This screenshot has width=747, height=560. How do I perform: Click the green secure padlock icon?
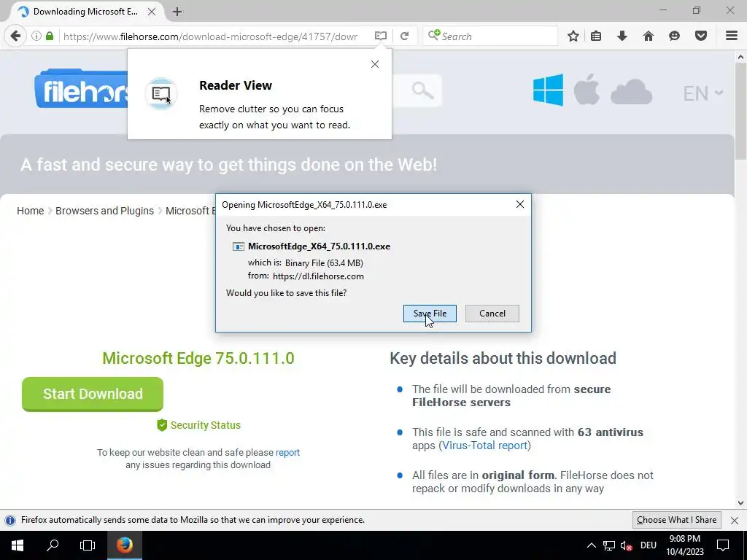pyautogui.click(x=50, y=36)
